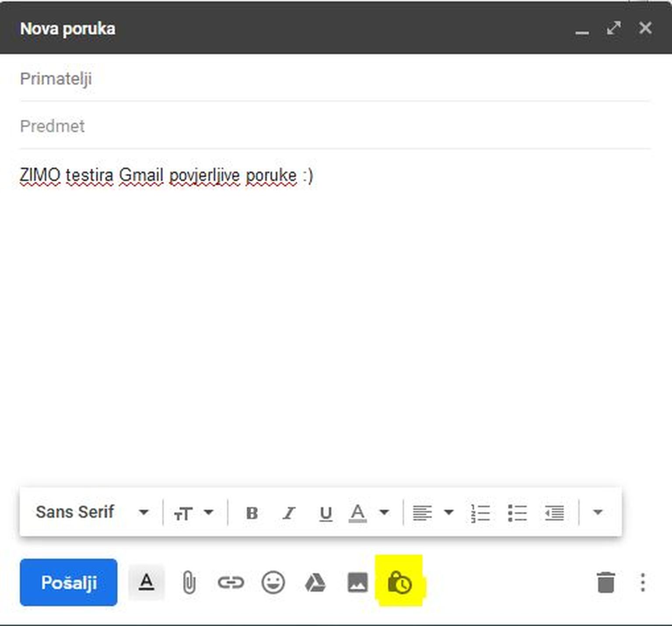Expand text color dropdown arrow
Screen dimensions: 672x626
(x=384, y=512)
